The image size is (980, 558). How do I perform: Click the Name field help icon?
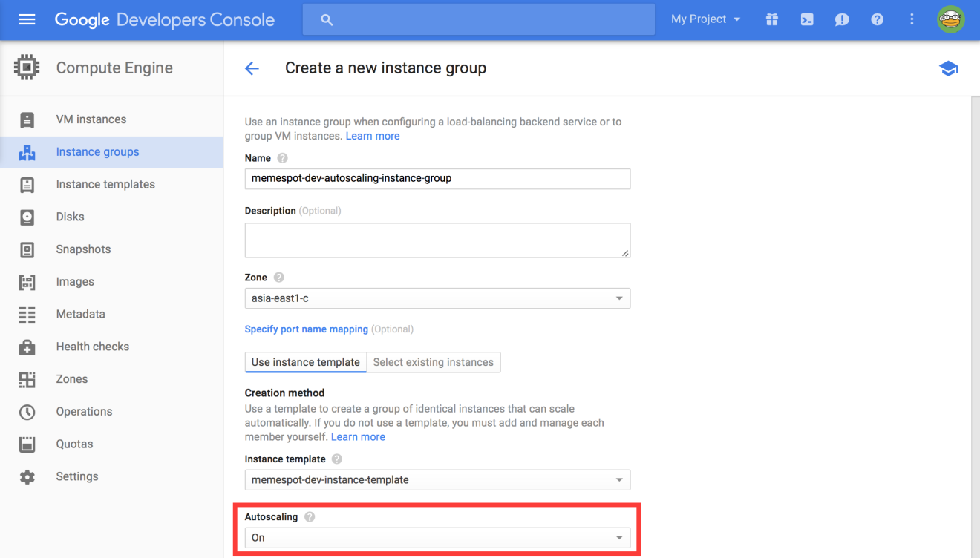coord(281,157)
